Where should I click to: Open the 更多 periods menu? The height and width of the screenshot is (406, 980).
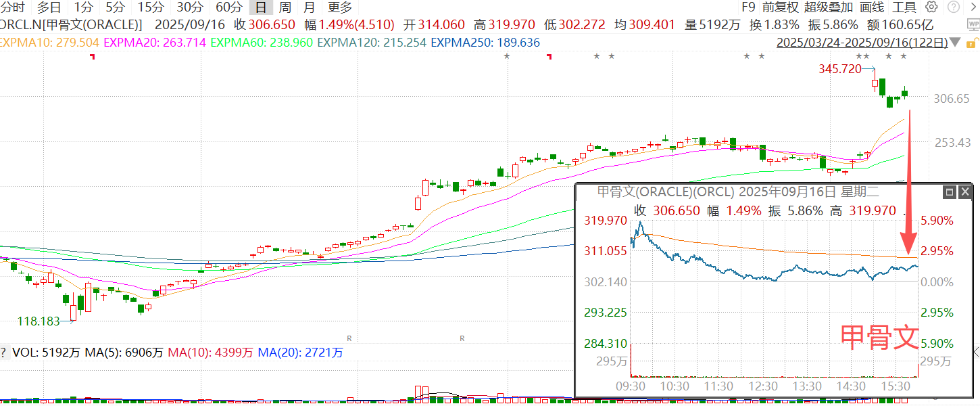tap(340, 7)
